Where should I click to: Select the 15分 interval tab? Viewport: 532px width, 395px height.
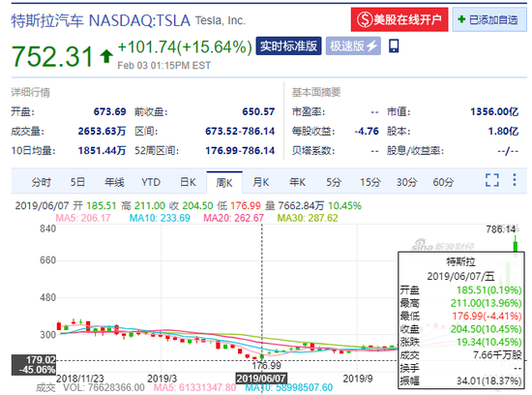coord(370,182)
